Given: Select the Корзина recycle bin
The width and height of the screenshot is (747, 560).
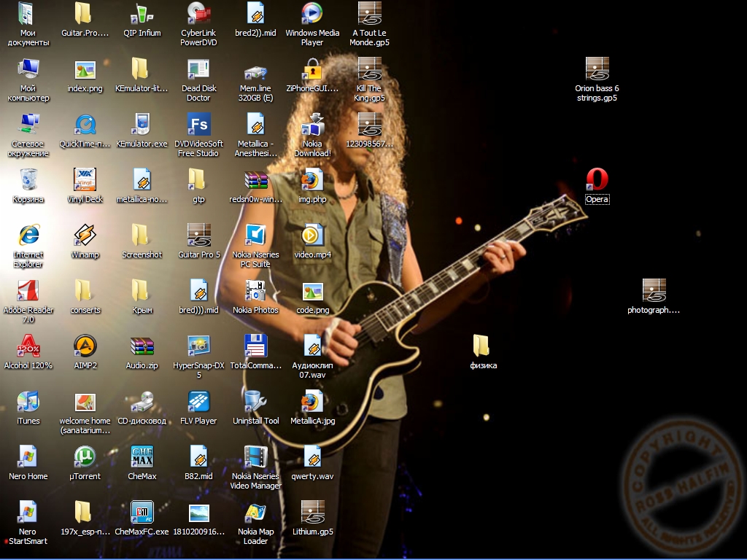Looking at the screenshot, I should 28,180.
